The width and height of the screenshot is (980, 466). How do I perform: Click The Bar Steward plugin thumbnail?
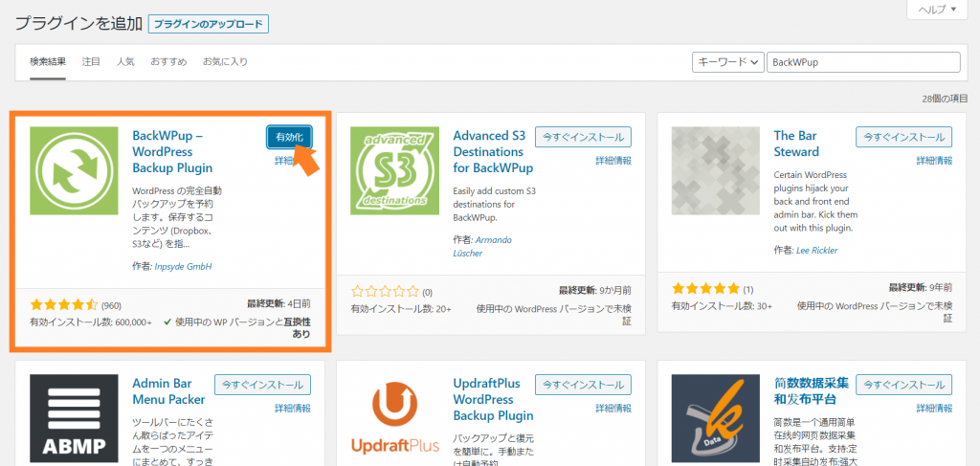716,170
